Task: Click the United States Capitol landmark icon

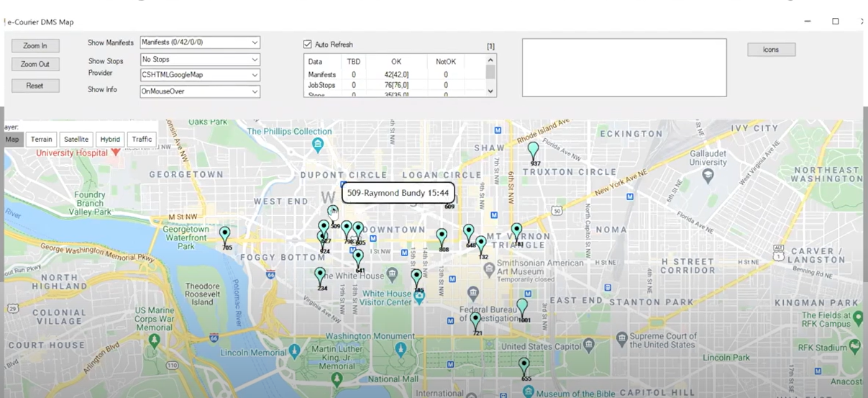Action: (590, 345)
